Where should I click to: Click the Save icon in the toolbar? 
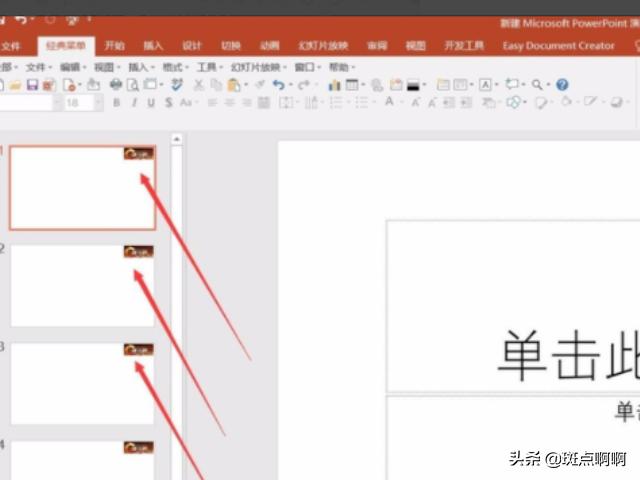coord(32,85)
